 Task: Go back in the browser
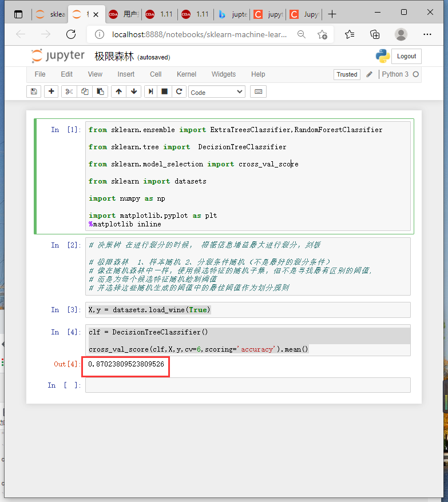[x=21, y=34]
